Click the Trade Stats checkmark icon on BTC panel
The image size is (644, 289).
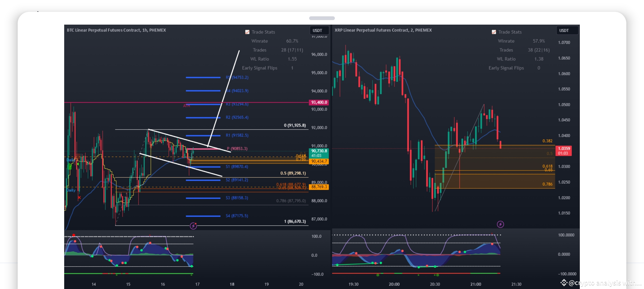coord(247,32)
